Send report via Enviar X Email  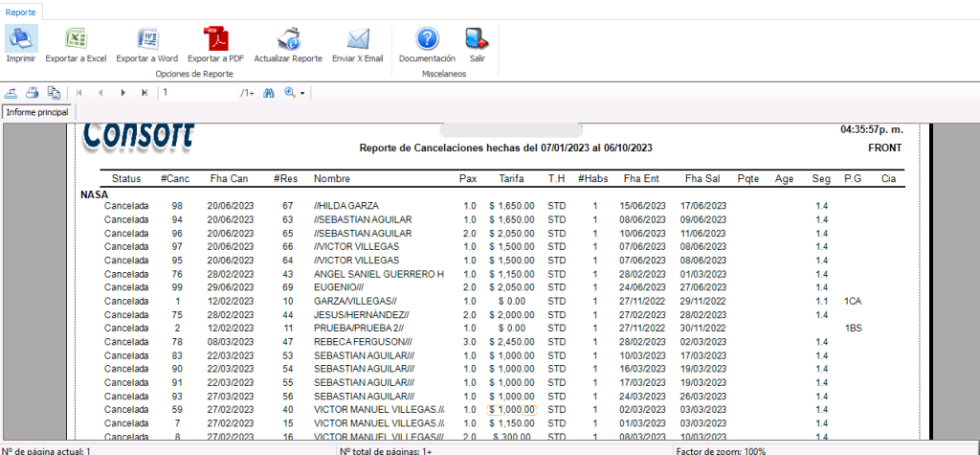point(358,39)
